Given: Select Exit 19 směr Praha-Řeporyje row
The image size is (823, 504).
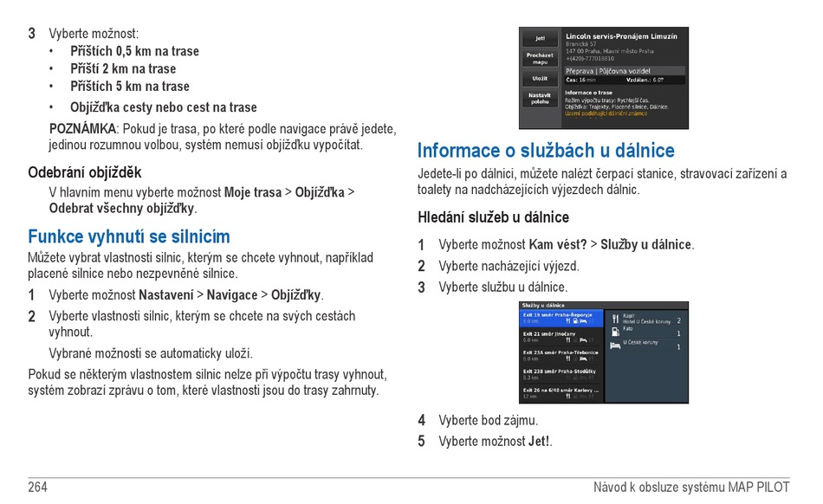Looking at the screenshot, I should coord(561,319).
